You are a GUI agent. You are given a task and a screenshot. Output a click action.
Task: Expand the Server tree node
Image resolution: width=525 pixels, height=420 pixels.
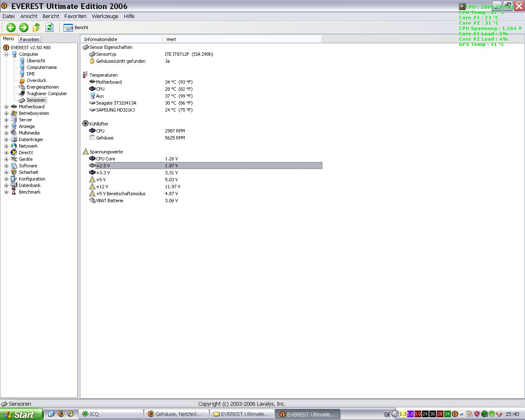(x=7, y=120)
